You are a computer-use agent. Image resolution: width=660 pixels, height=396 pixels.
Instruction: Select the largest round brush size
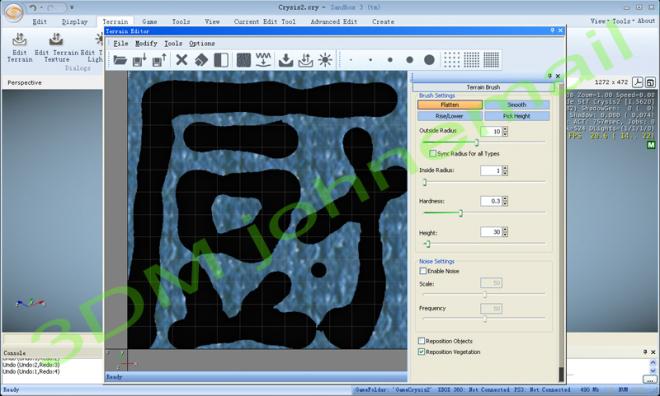pyautogui.click(x=429, y=60)
